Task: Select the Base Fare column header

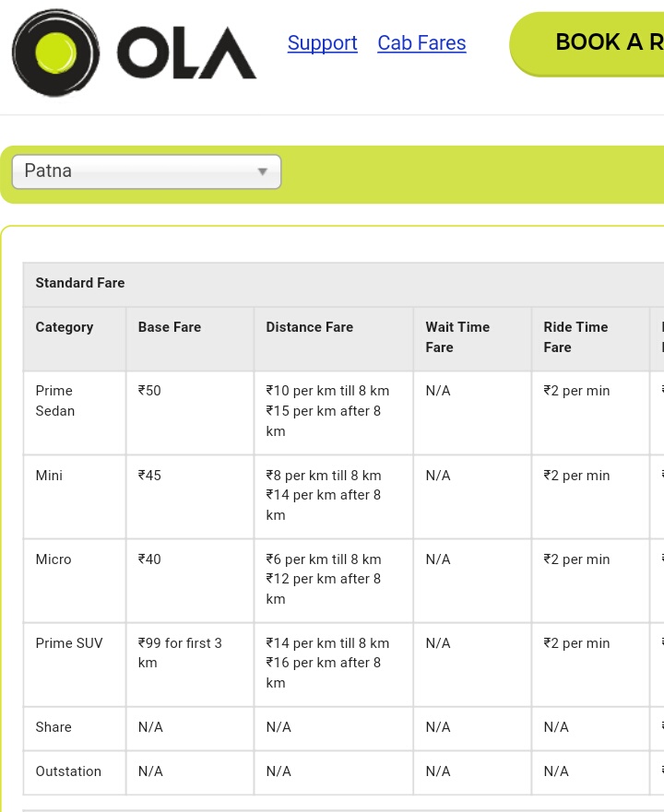Action: pyautogui.click(x=170, y=327)
